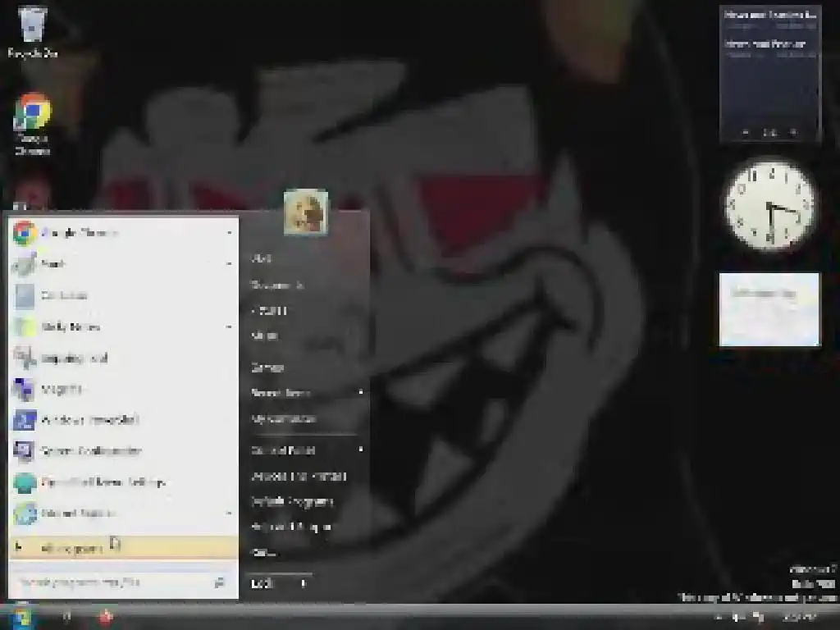
Task: Open the Computer entry in Start menu
Action: (284, 418)
